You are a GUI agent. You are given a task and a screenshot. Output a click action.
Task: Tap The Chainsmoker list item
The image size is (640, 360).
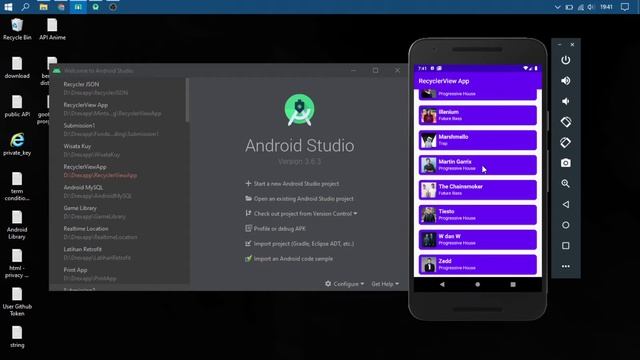point(478,190)
